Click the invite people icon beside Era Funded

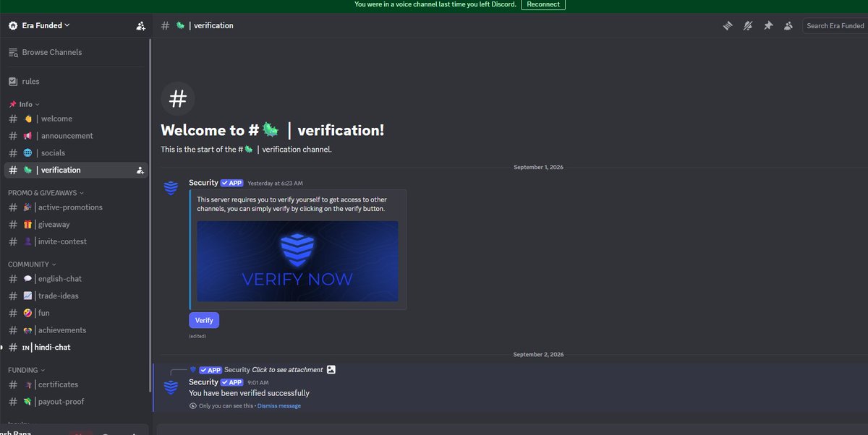pyautogui.click(x=140, y=26)
